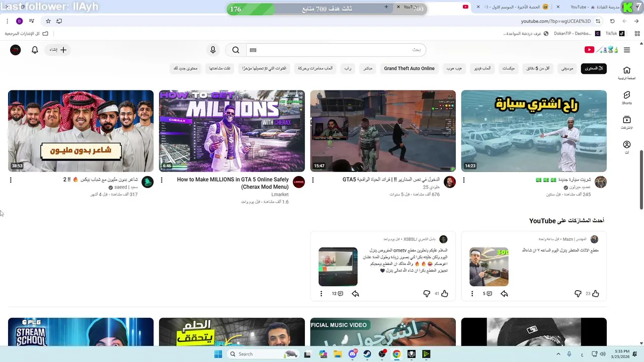Screen dimensions: 644x362
Task: Open saeed channel avatar
Action: (x=147, y=182)
